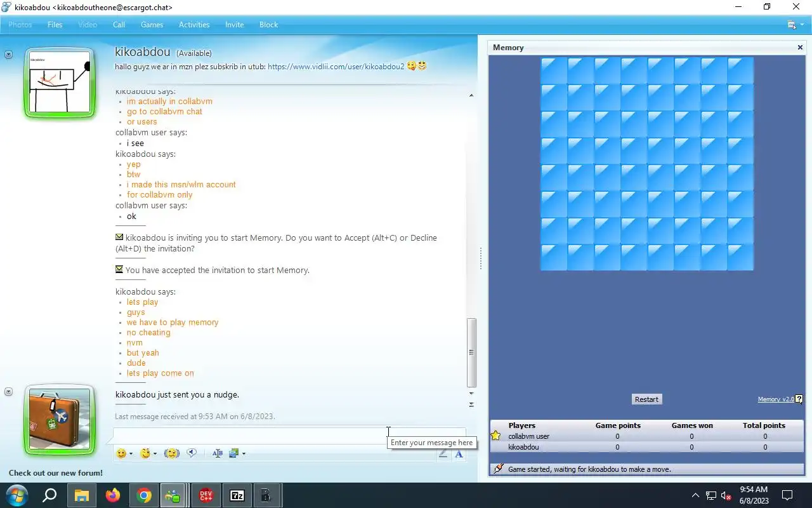
Task: Open the Files menu
Action: point(55,25)
